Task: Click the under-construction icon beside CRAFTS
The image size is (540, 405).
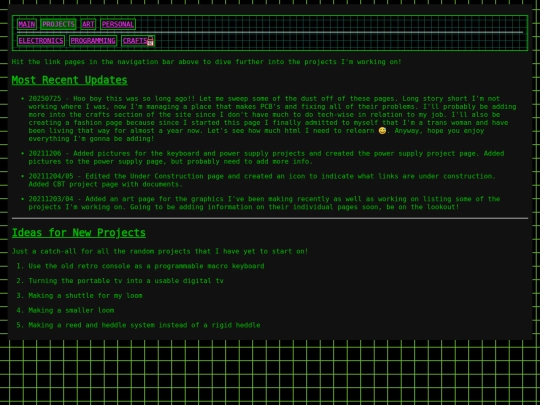Action: 150,41
